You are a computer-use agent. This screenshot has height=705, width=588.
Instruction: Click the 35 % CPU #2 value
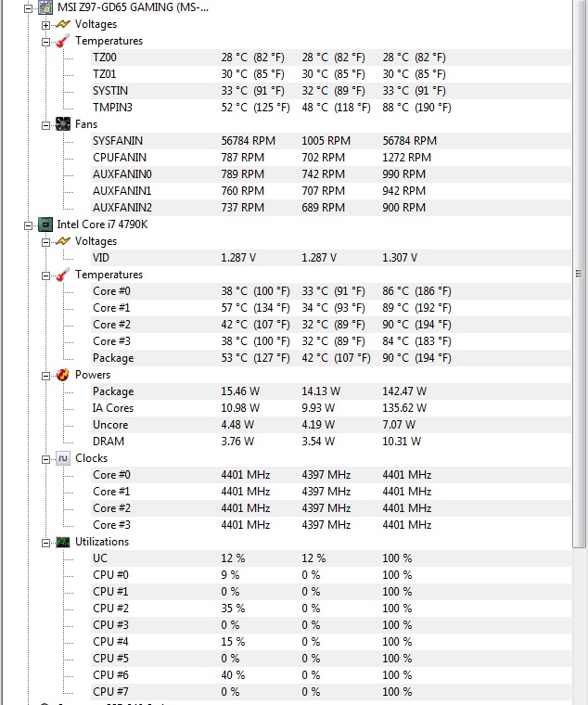click(233, 608)
